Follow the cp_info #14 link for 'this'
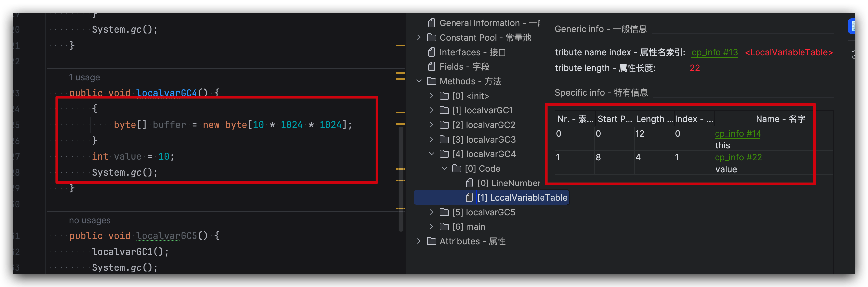Image resolution: width=868 pixels, height=287 pixels. (738, 133)
